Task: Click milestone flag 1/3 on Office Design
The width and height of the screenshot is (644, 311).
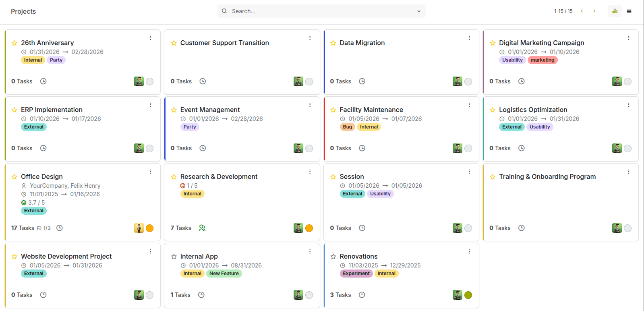Action: pyautogui.click(x=44, y=228)
